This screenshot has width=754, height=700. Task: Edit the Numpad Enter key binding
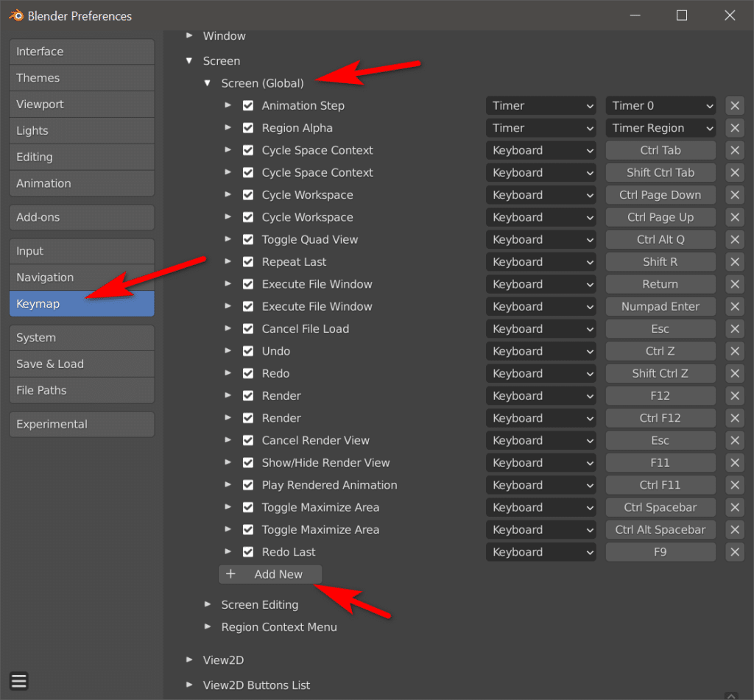(660, 307)
